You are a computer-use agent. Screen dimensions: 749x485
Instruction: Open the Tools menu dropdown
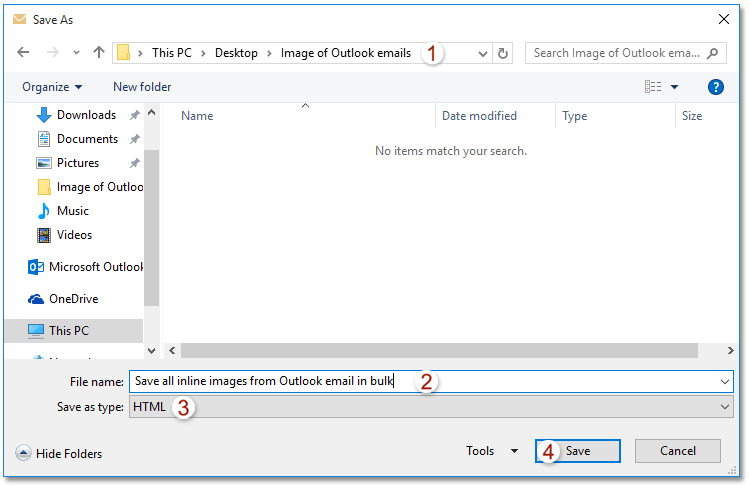click(x=492, y=451)
